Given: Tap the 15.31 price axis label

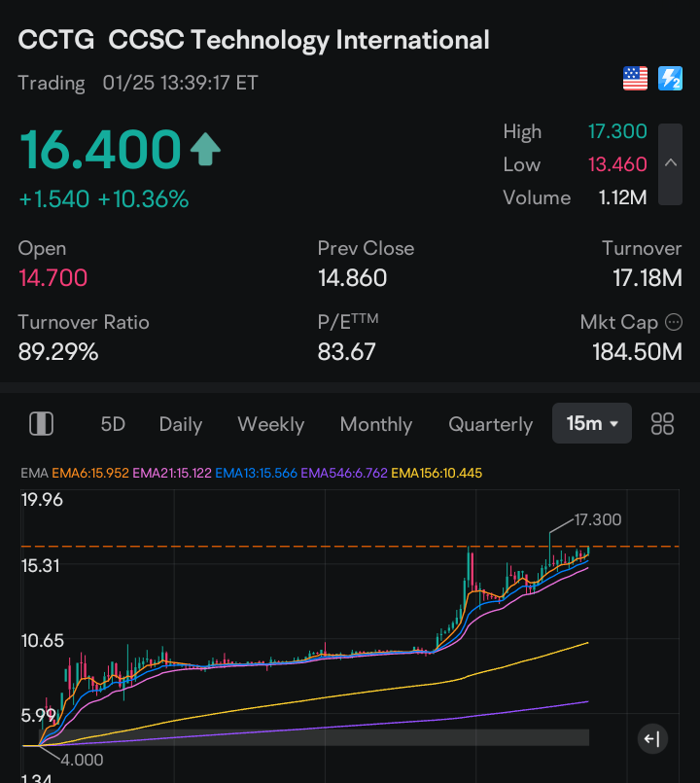Looking at the screenshot, I should coord(41,566).
